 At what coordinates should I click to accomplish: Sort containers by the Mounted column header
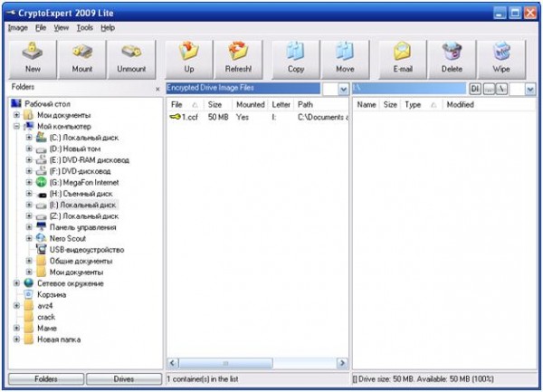[x=251, y=105]
